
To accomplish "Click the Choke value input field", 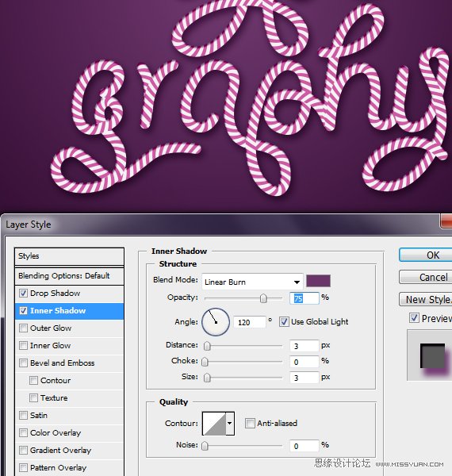I will point(305,362).
